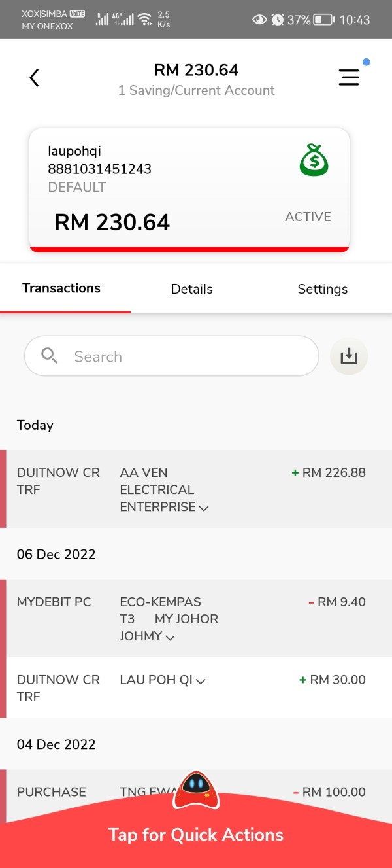Tap the alarm clock status icon
This screenshot has height=868, width=392.
point(278,20)
